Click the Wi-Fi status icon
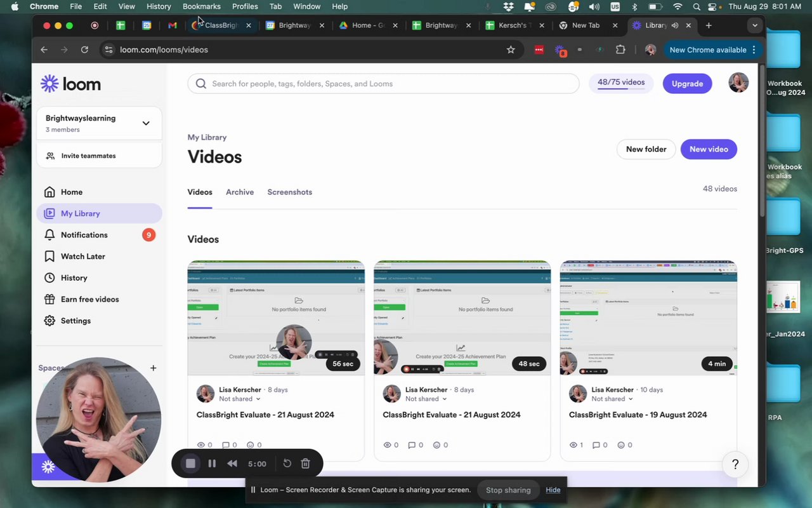812x508 pixels. (678, 6)
